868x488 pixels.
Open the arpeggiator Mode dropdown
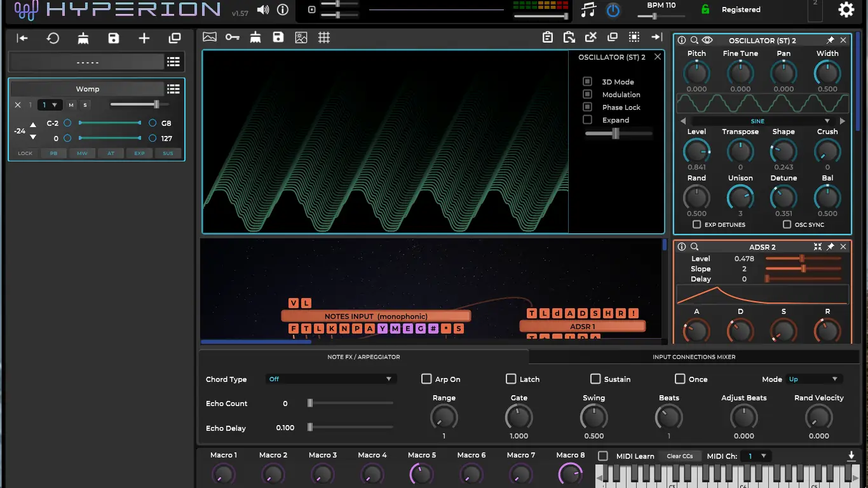[814, 379]
